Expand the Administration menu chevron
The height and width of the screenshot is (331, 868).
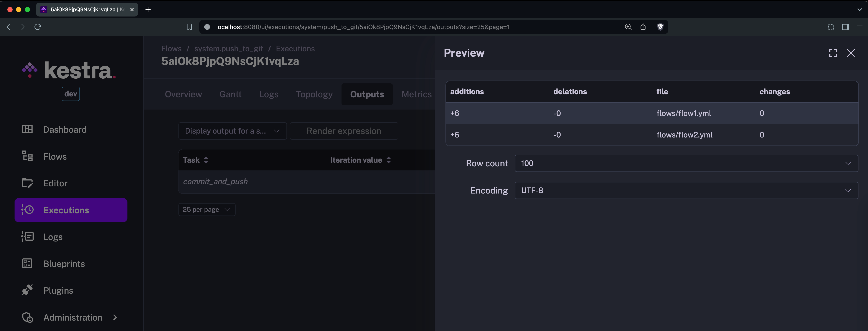[115, 317]
